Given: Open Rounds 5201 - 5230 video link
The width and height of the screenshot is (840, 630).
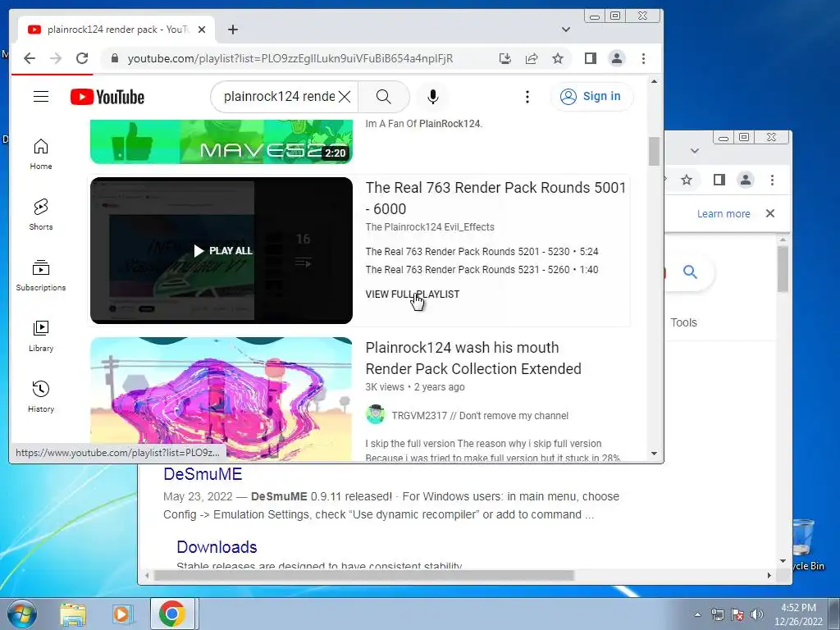Looking at the screenshot, I should click(x=482, y=251).
